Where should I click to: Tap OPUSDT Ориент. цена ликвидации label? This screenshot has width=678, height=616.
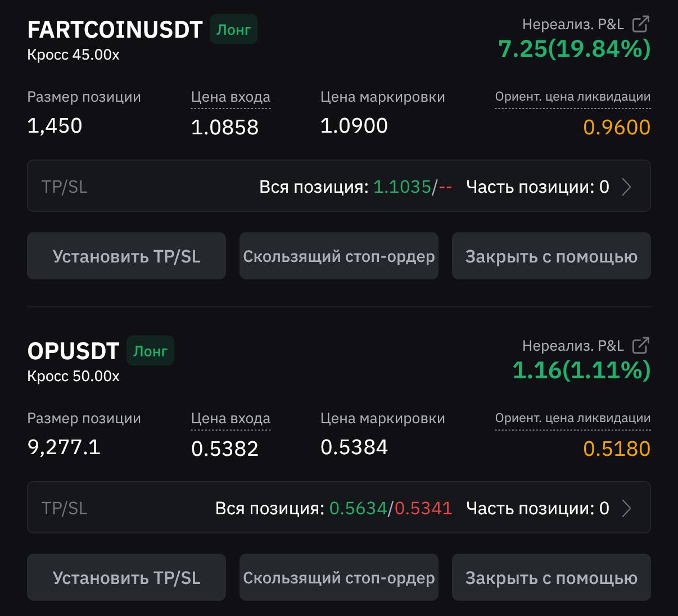click(573, 418)
